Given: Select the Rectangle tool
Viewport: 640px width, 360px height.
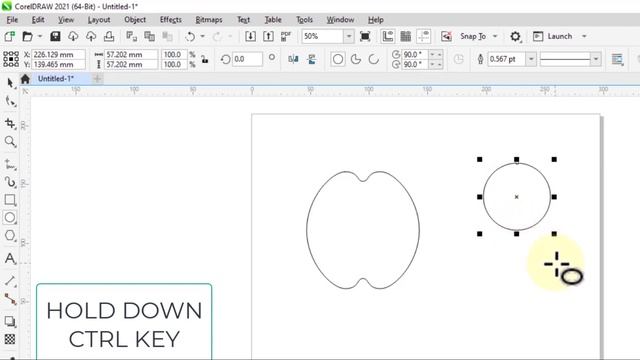Looking at the screenshot, I should tap(10, 200).
